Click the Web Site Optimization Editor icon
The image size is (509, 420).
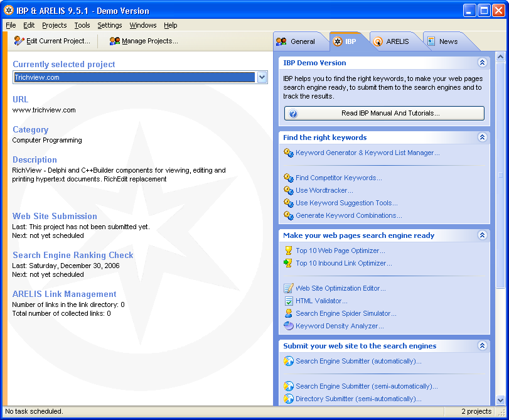pos(288,288)
